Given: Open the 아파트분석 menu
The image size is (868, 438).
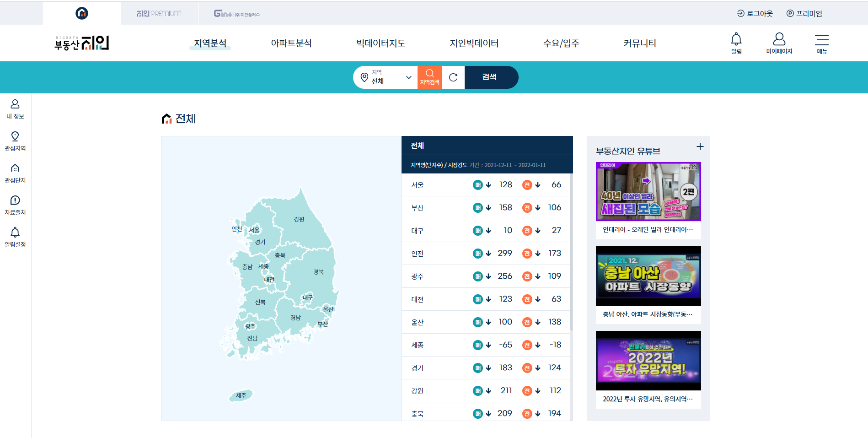Looking at the screenshot, I should (x=291, y=43).
